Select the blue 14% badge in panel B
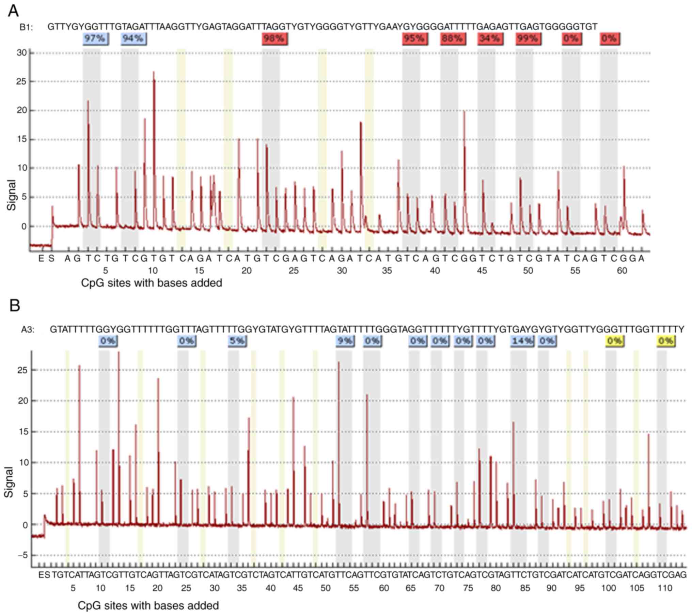 coord(522,340)
